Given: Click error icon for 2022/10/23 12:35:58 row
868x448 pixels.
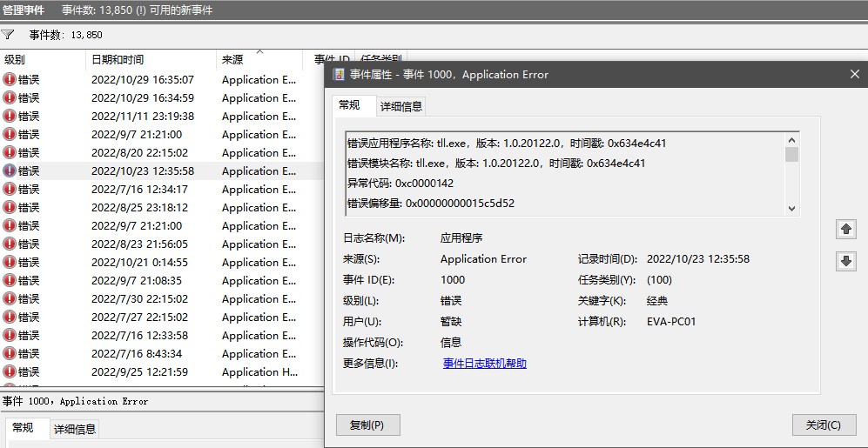Looking at the screenshot, I should pyautogui.click(x=10, y=171).
